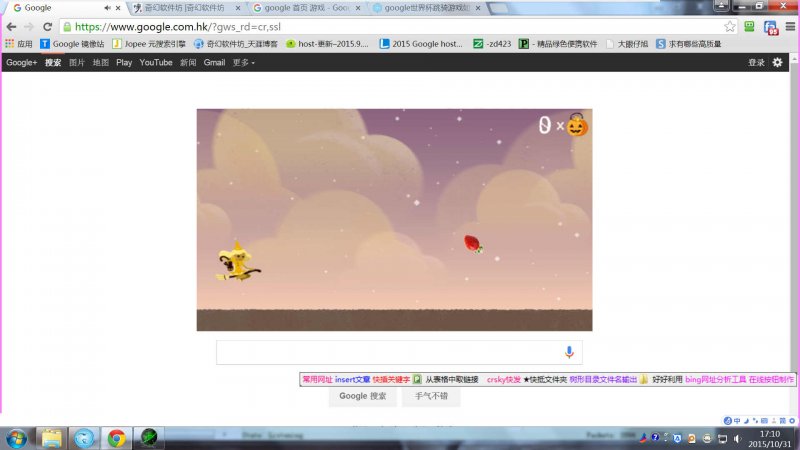Screen dimensions: 800x450
Task: Click bing网址分析工具 in the floating toolbar
Action: click(x=715, y=380)
